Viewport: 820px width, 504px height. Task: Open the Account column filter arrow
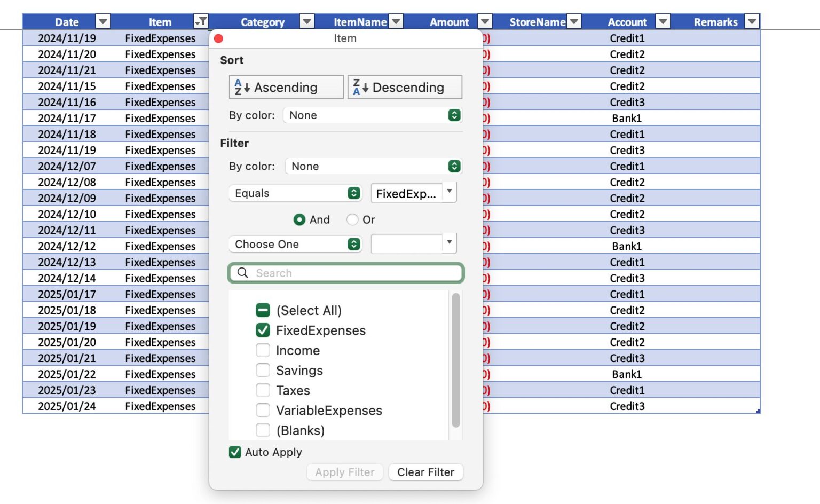[662, 21]
